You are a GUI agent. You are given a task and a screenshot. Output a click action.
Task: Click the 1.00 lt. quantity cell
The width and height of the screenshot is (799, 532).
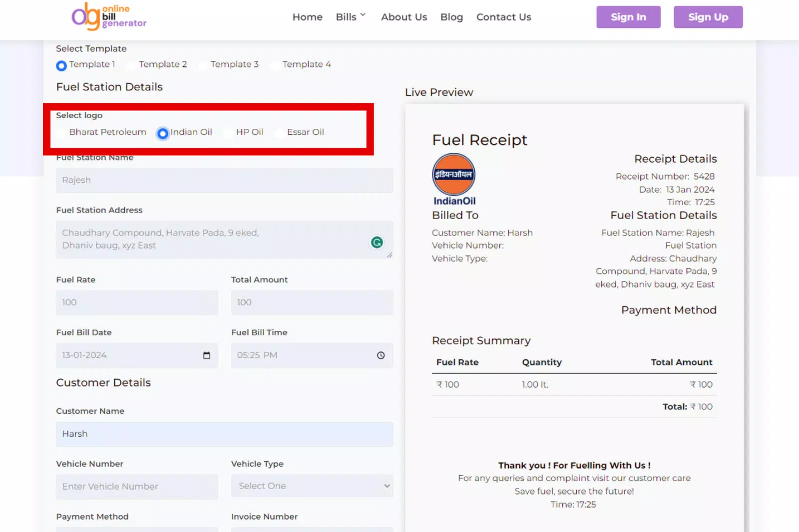click(535, 385)
